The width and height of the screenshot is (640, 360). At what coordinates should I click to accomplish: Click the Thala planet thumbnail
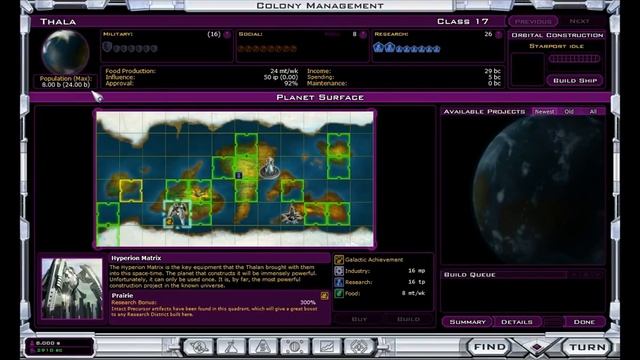click(x=65, y=52)
